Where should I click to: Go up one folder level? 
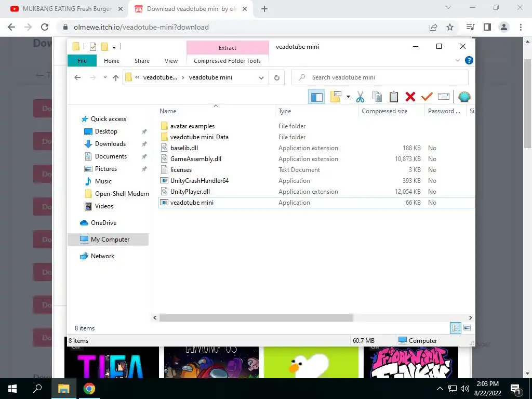pos(116,78)
